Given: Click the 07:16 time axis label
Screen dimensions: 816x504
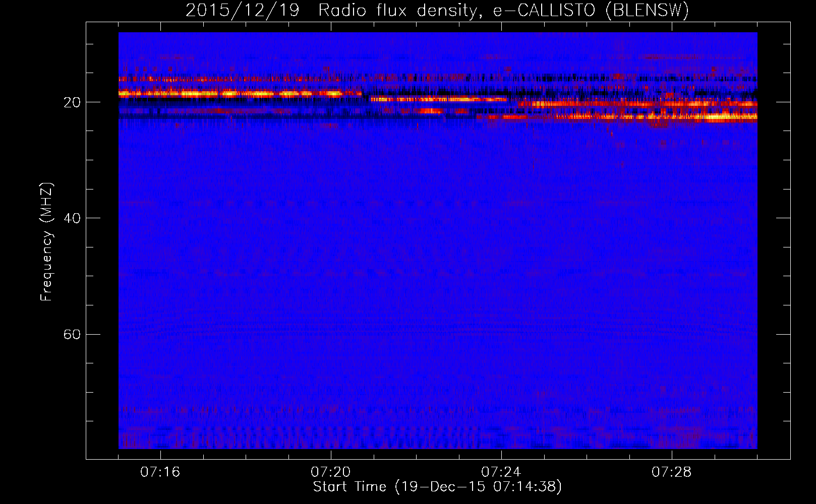Looking at the screenshot, I should pos(160,472).
